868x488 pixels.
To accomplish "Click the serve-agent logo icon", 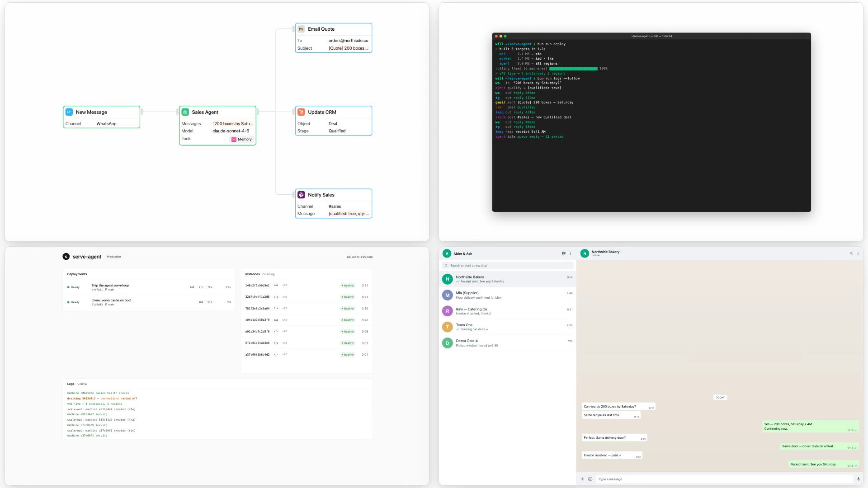I will [66, 257].
